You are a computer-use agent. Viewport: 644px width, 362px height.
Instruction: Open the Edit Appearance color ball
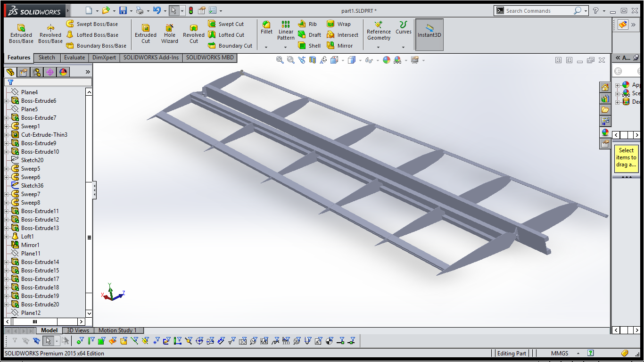tap(387, 60)
